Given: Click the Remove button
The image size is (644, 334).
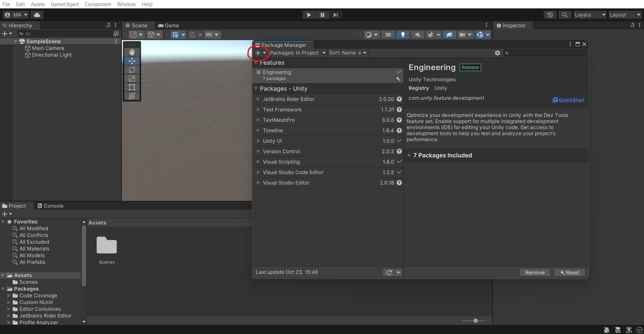Looking at the screenshot, I should [535, 273].
